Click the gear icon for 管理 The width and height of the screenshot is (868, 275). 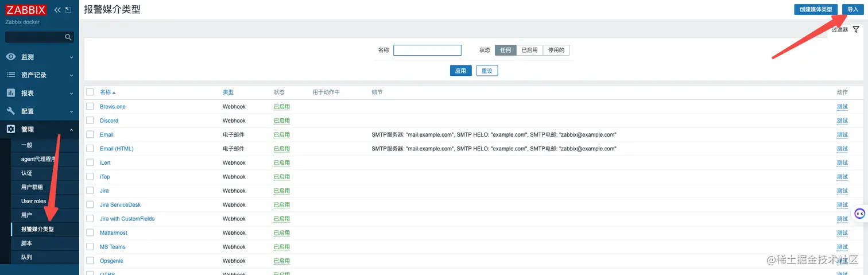tap(10, 129)
